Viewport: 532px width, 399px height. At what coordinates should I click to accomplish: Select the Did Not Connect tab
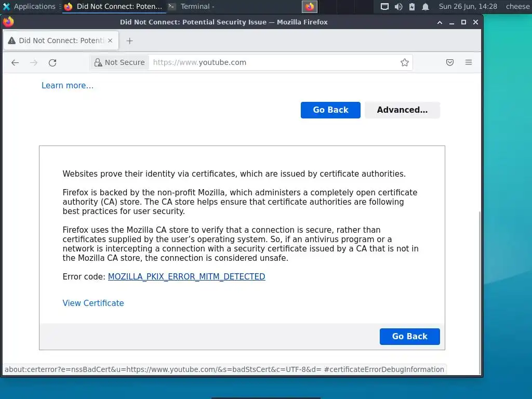[61, 41]
